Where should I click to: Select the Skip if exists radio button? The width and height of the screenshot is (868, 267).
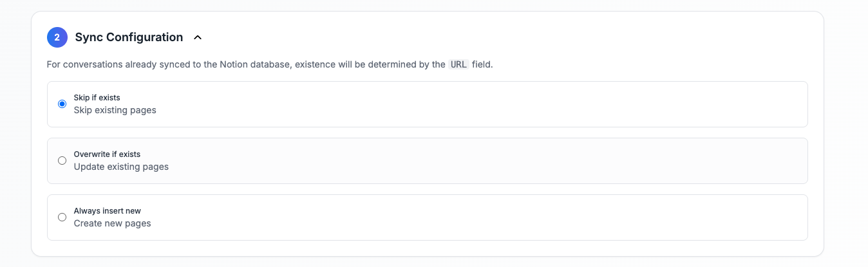pos(62,104)
